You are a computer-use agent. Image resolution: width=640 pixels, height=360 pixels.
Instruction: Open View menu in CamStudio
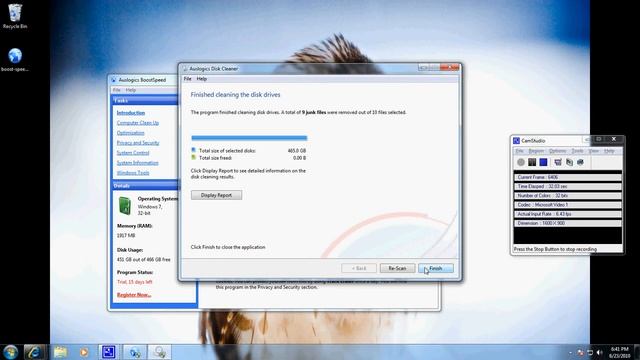click(593, 151)
